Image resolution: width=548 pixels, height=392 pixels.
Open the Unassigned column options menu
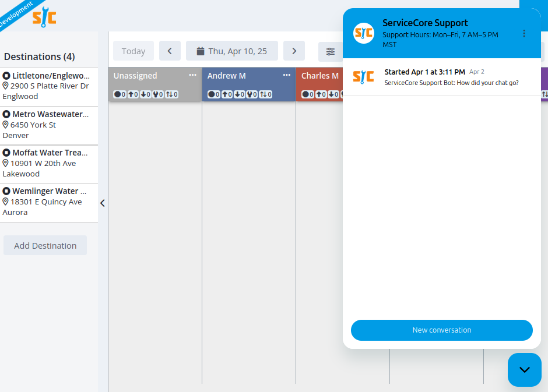click(192, 75)
